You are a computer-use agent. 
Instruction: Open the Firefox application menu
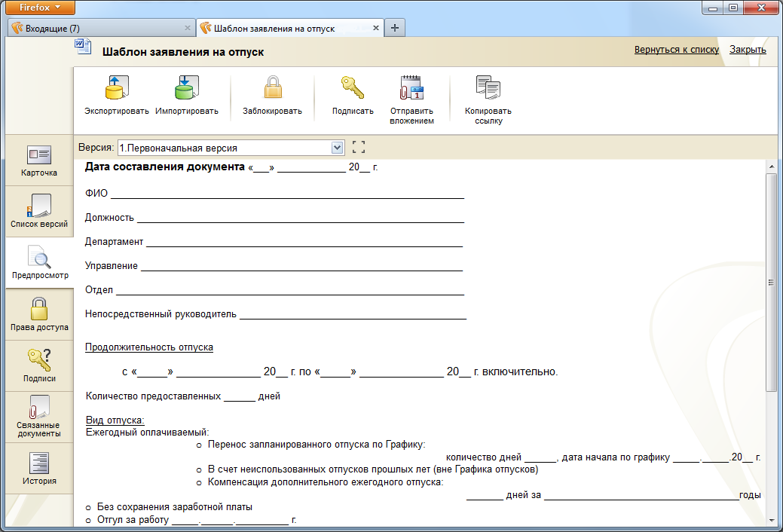[40, 8]
